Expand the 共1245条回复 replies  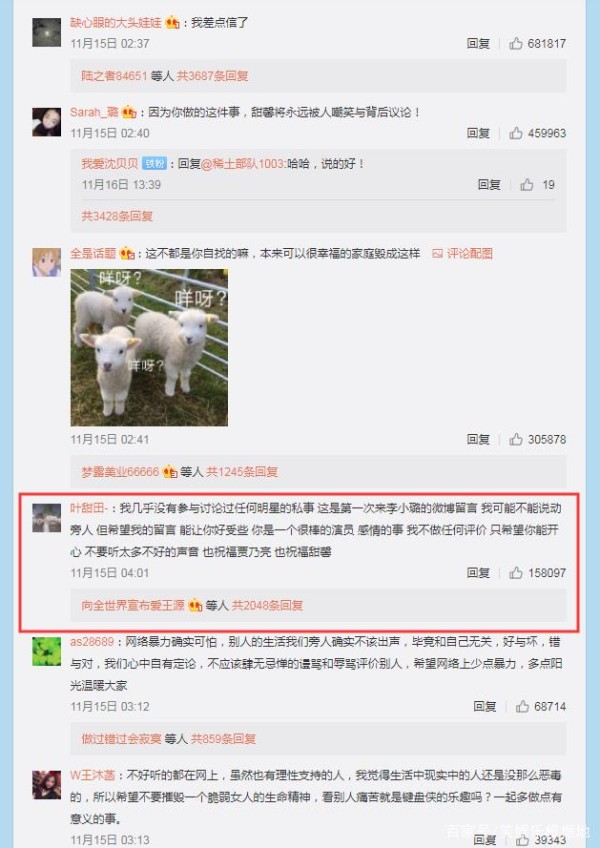coord(242,472)
